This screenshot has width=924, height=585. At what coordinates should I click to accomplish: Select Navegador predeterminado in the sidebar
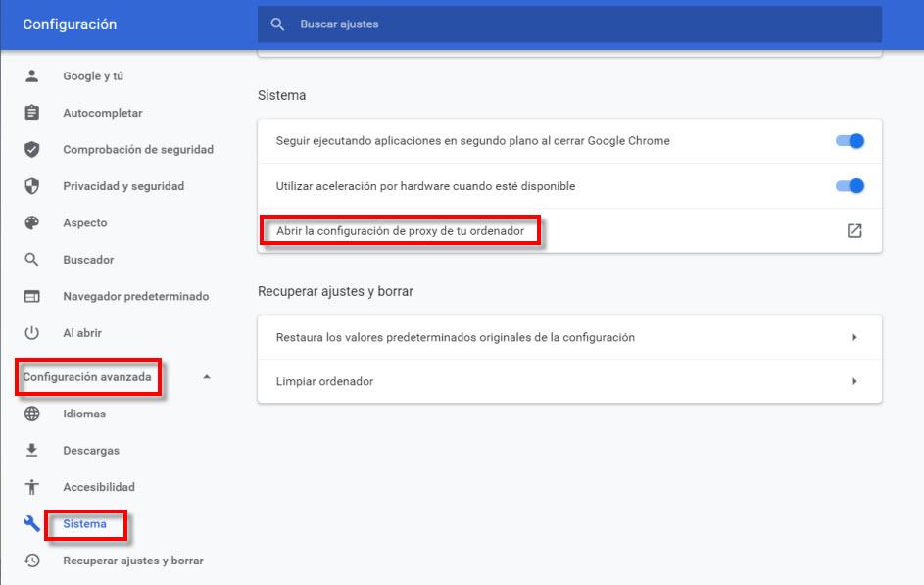[135, 296]
